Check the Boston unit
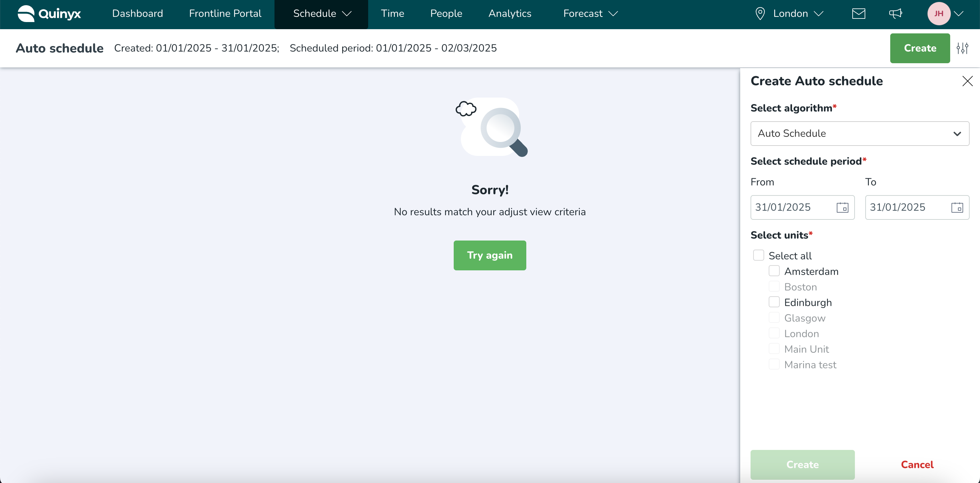Image resolution: width=980 pixels, height=483 pixels. tap(774, 287)
